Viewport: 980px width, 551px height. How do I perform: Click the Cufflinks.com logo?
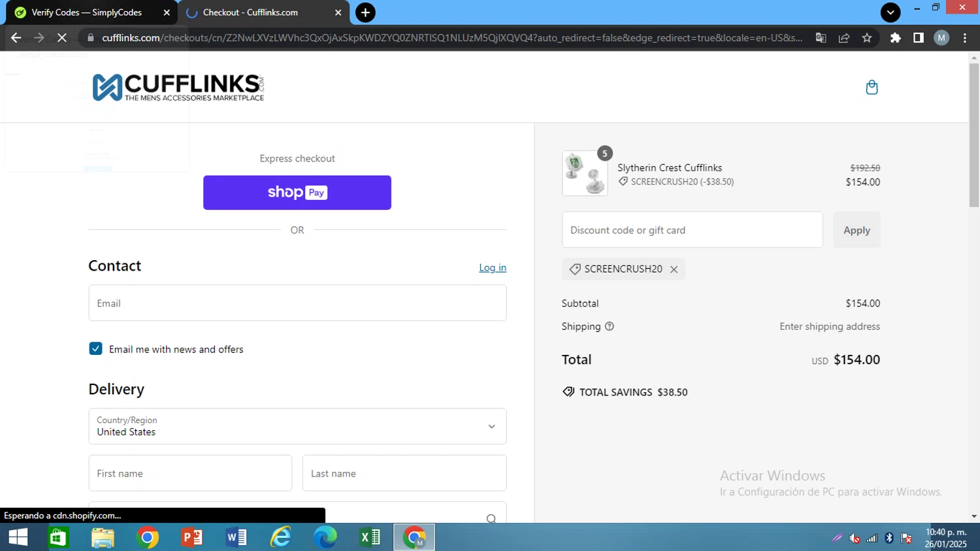pos(178,88)
